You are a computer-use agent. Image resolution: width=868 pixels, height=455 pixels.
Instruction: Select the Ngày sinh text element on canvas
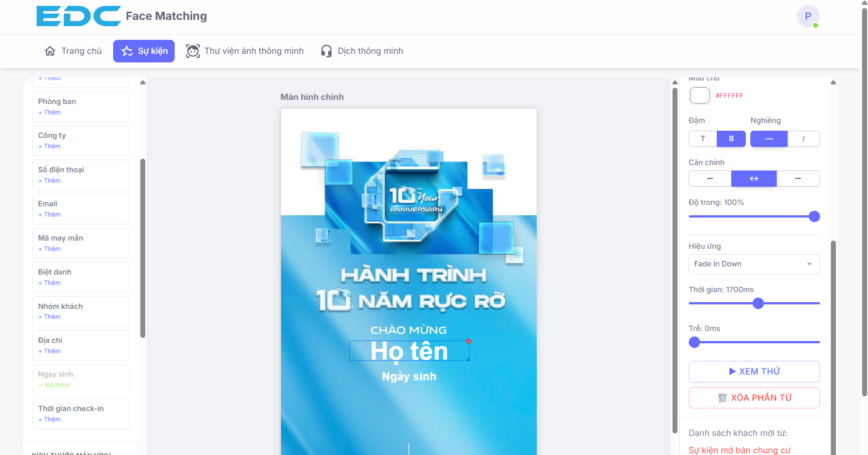409,377
